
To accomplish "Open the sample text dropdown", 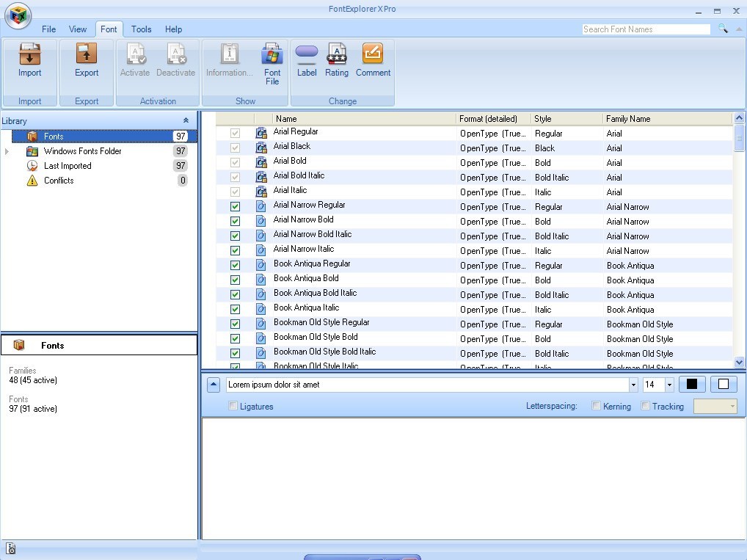I will (633, 384).
